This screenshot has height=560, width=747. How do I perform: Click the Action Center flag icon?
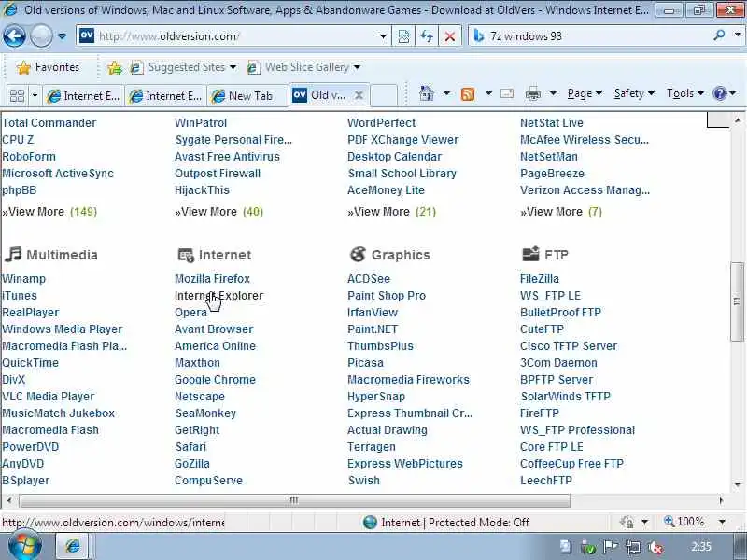611,548
